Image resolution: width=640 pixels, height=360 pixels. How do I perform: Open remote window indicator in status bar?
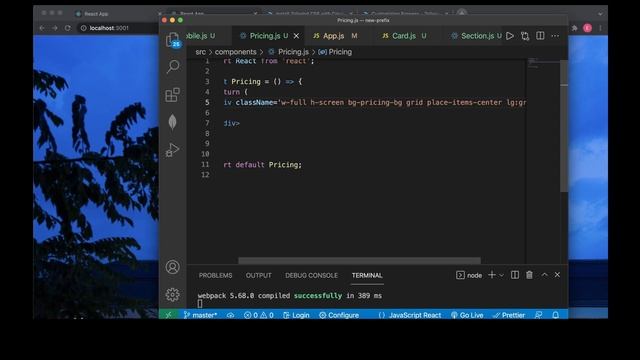[169, 315]
